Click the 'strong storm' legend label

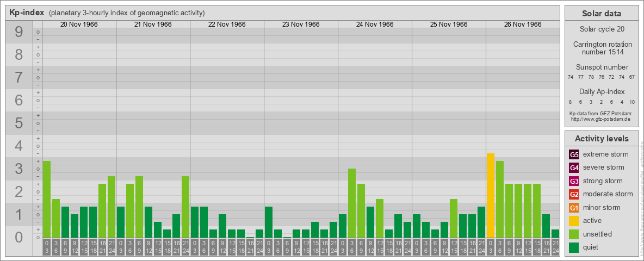603,181
